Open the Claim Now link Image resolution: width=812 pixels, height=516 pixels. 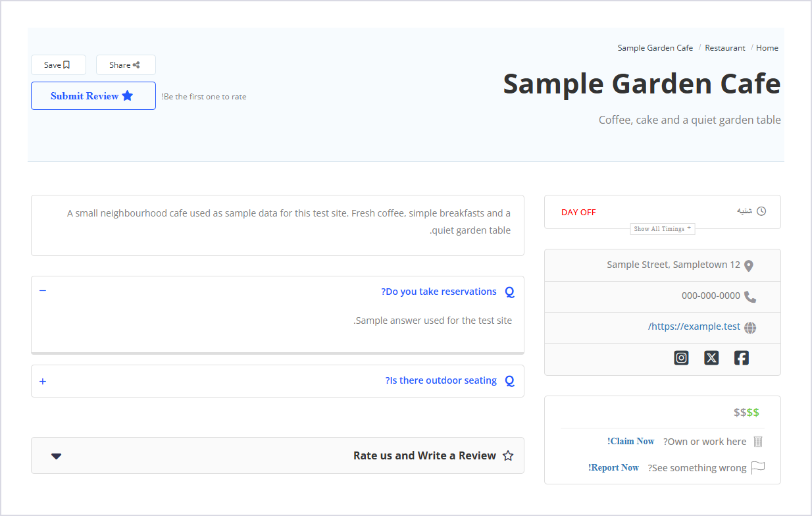tap(631, 442)
